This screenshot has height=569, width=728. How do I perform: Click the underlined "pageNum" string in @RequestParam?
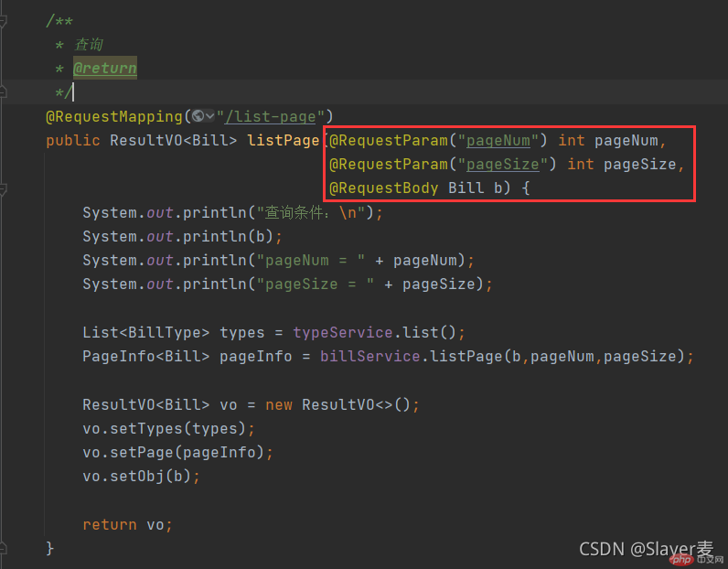(498, 140)
